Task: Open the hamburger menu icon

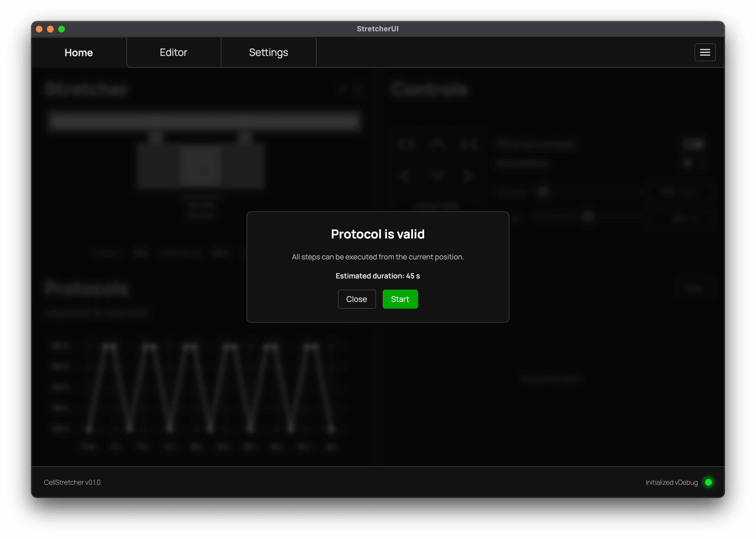Action: [x=705, y=53]
